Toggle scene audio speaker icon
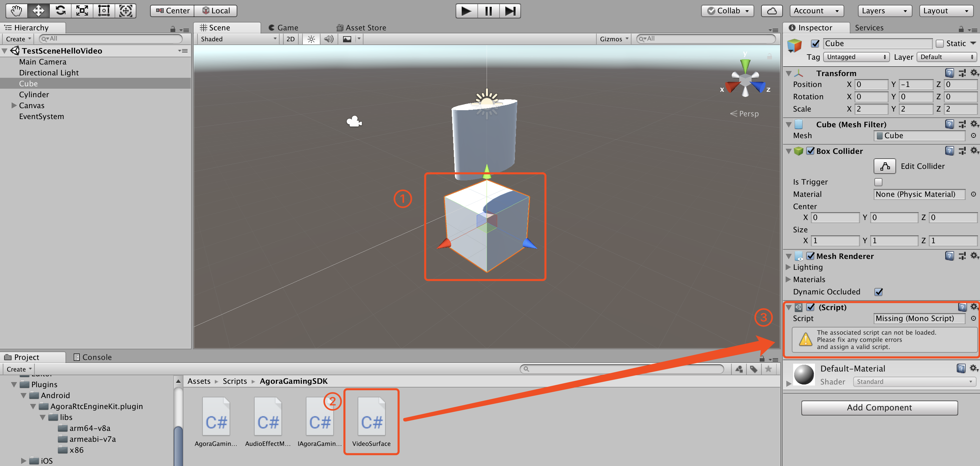 (x=329, y=39)
